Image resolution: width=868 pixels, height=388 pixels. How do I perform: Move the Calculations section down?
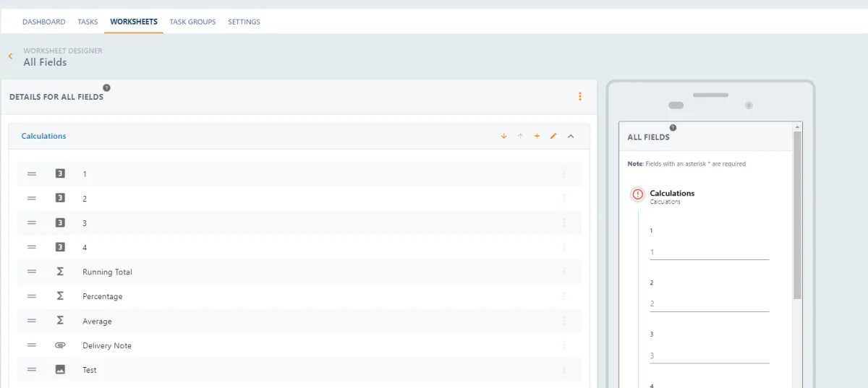coord(504,136)
